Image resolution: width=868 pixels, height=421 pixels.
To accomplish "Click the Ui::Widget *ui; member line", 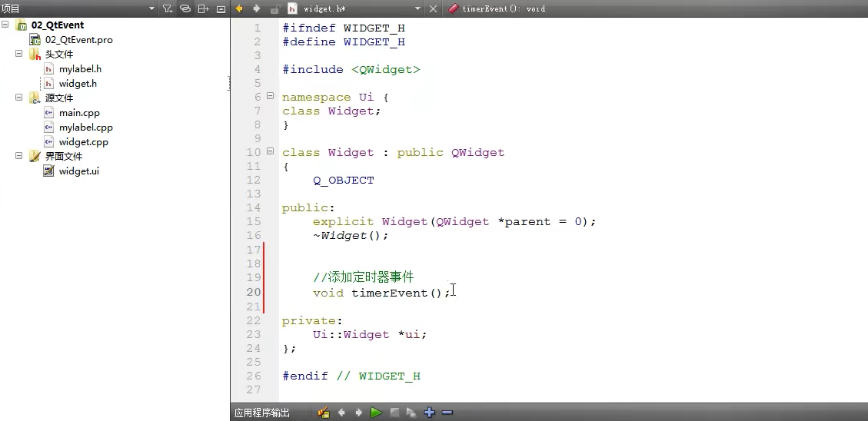I will [x=370, y=335].
